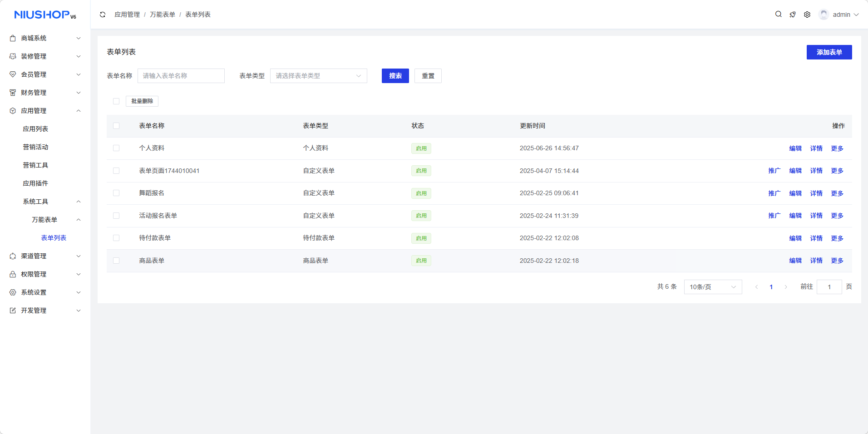The width and height of the screenshot is (868, 434).
Task: Click the admin avatar icon
Action: click(824, 15)
